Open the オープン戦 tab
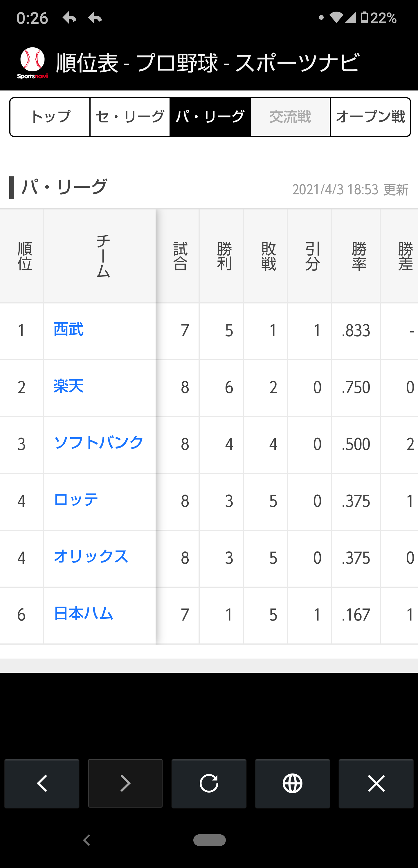418x868 pixels. [370, 117]
